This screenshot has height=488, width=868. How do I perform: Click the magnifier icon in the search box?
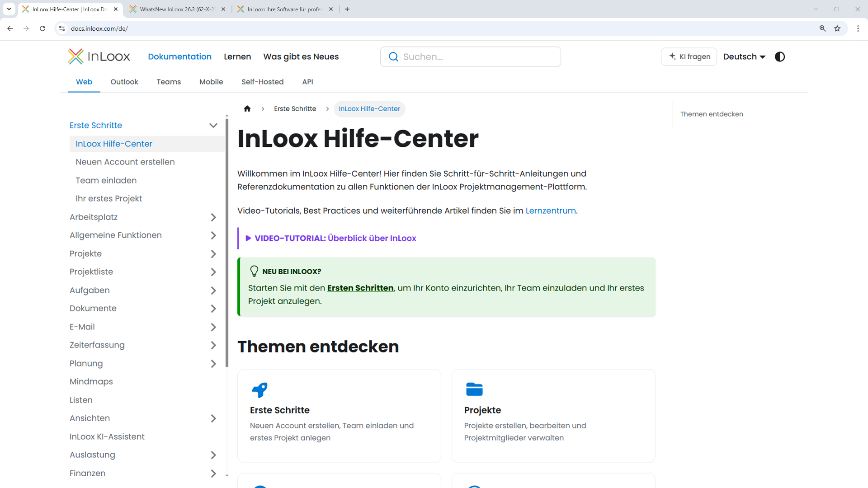393,57
